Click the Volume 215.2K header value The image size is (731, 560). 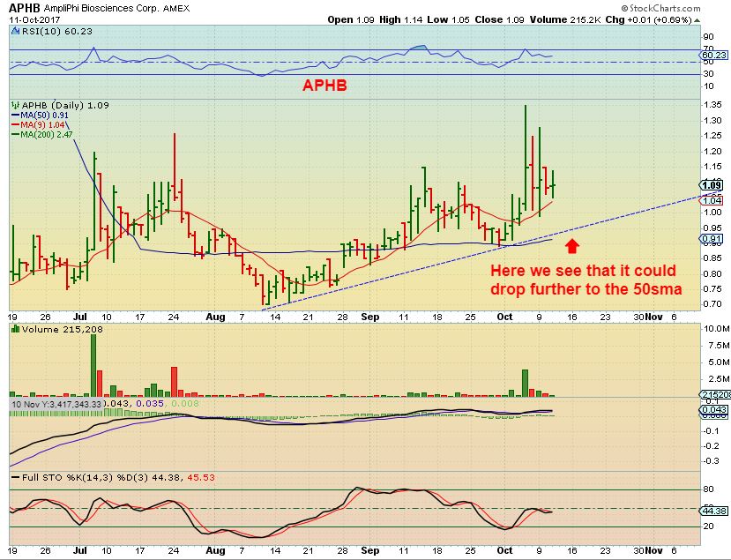(565, 20)
